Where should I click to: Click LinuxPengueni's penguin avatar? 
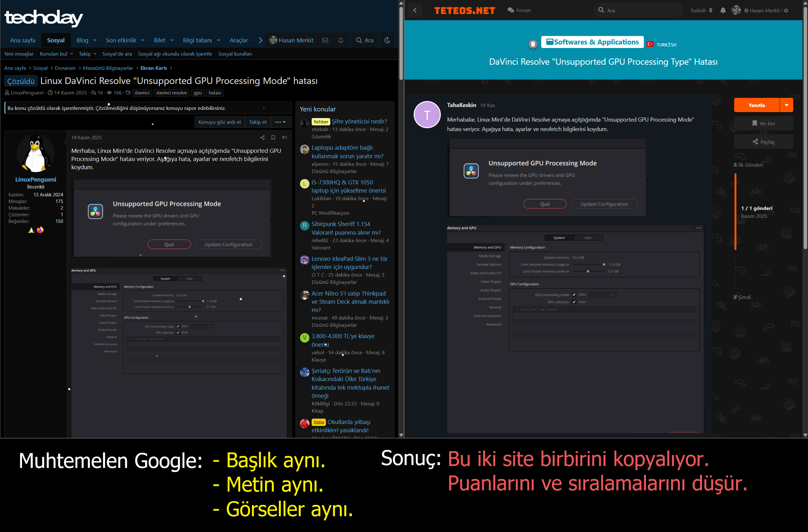35,153
